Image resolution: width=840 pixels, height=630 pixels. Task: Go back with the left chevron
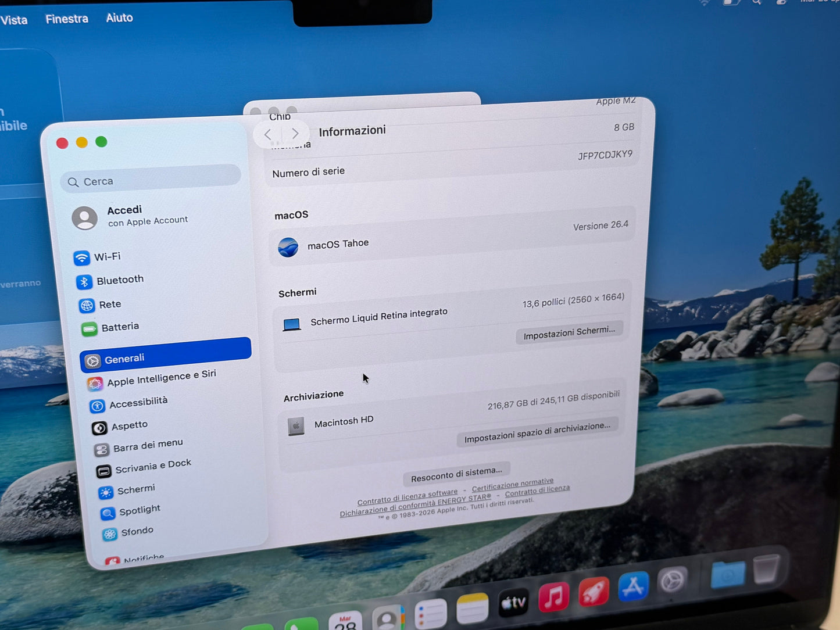click(268, 135)
